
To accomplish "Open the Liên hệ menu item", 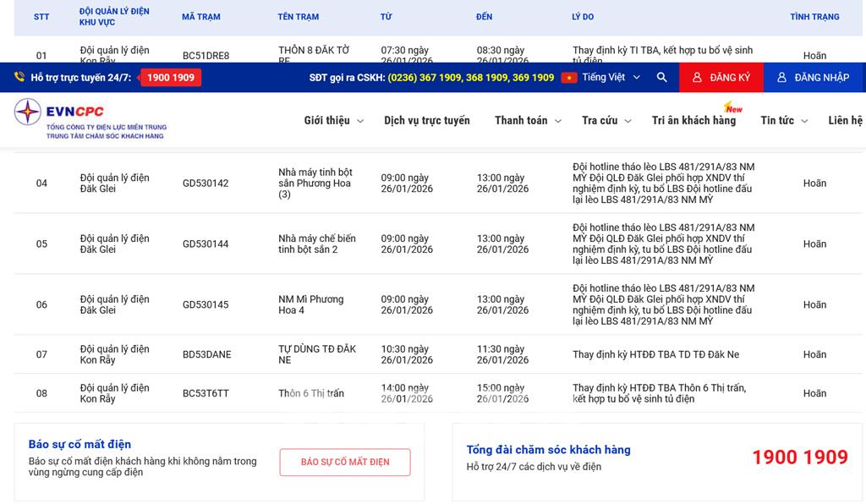I will [845, 121].
